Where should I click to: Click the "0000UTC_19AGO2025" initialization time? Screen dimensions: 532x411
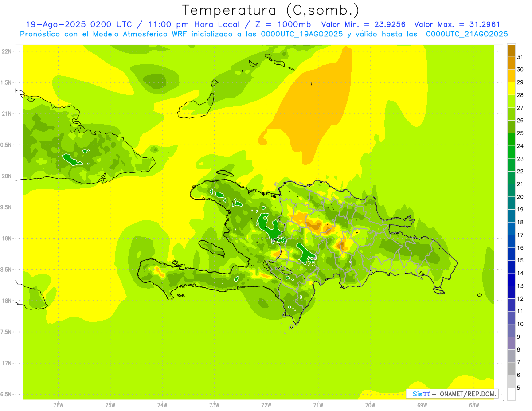301,34
